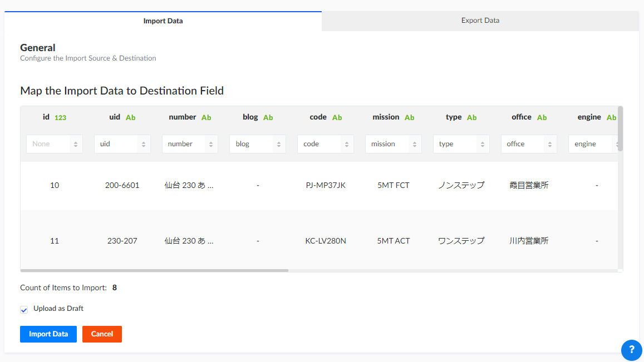Select the Import Data tab
The image size is (644, 362).
[163, 21]
